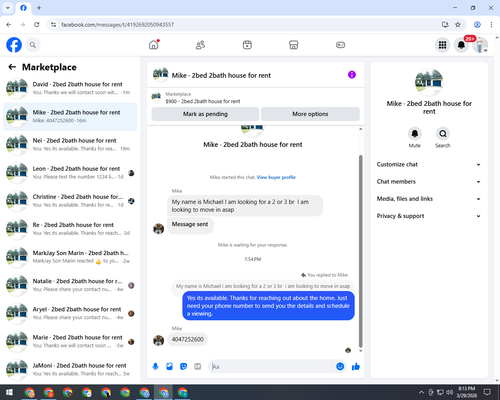Click the message text input field
The width and height of the screenshot is (500, 400).
pos(273,367)
